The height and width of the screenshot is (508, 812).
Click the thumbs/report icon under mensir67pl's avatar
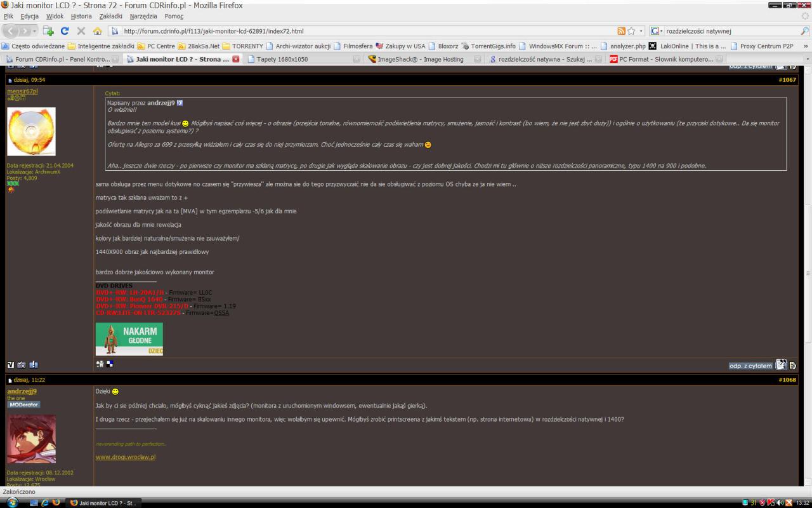[34, 365]
